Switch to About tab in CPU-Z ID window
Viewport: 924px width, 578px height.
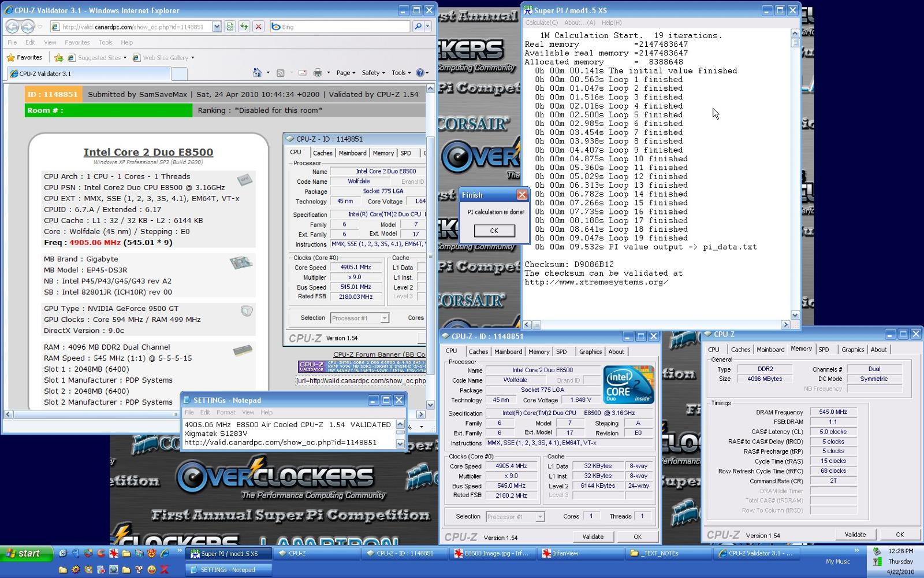pos(616,351)
